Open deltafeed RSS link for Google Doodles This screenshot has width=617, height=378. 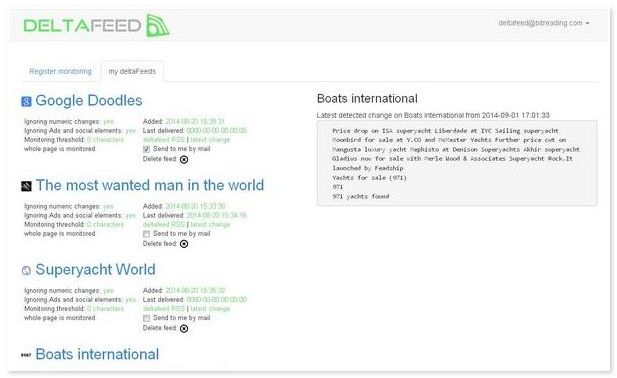tap(164, 140)
